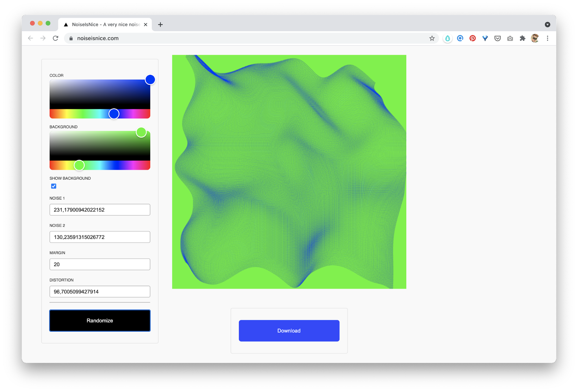This screenshot has height=392, width=578.
Task: Open the Chrome profile avatar
Action: pos(535,38)
